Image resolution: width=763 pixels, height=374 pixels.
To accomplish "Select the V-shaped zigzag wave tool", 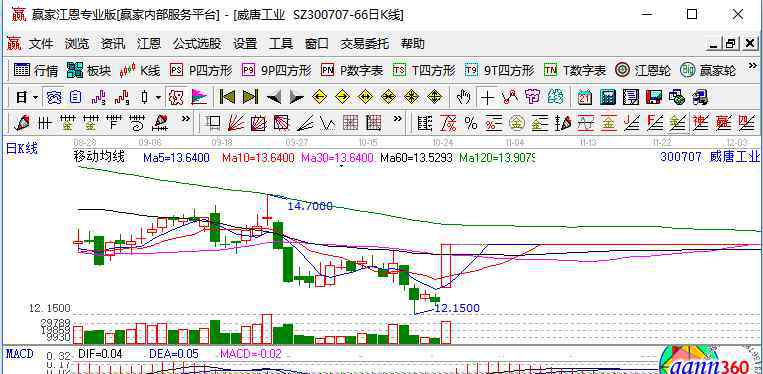I will pos(328,124).
